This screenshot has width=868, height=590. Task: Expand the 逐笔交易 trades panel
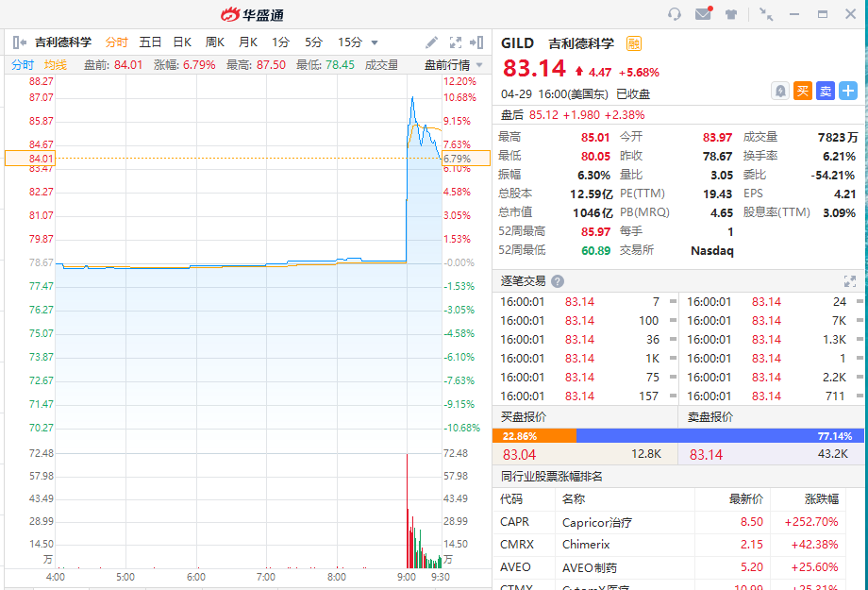point(850,281)
